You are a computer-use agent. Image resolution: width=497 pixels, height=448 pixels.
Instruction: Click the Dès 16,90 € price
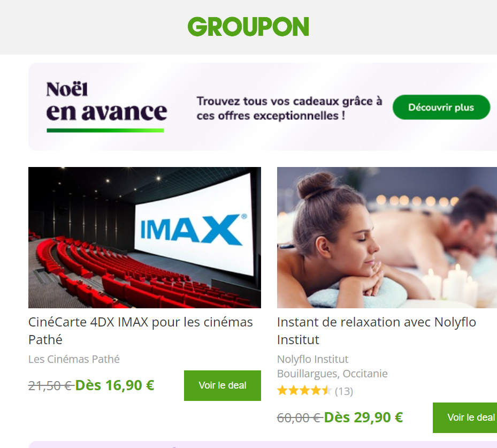click(x=114, y=385)
